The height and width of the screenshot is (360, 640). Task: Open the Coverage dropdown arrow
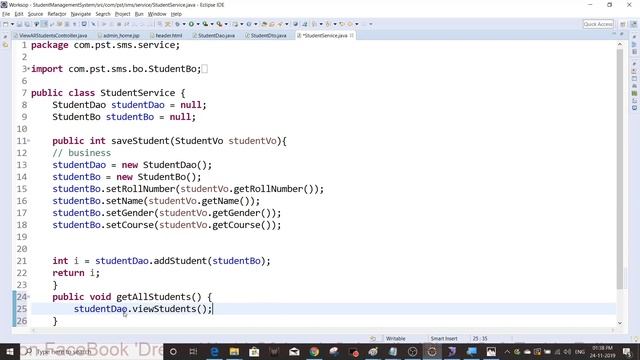pyautogui.click(x=212, y=24)
